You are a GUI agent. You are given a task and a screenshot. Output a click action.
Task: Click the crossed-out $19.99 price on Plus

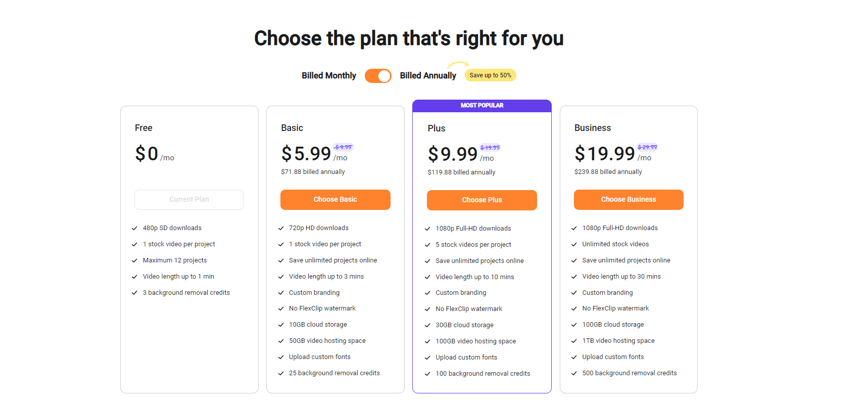pyautogui.click(x=490, y=148)
